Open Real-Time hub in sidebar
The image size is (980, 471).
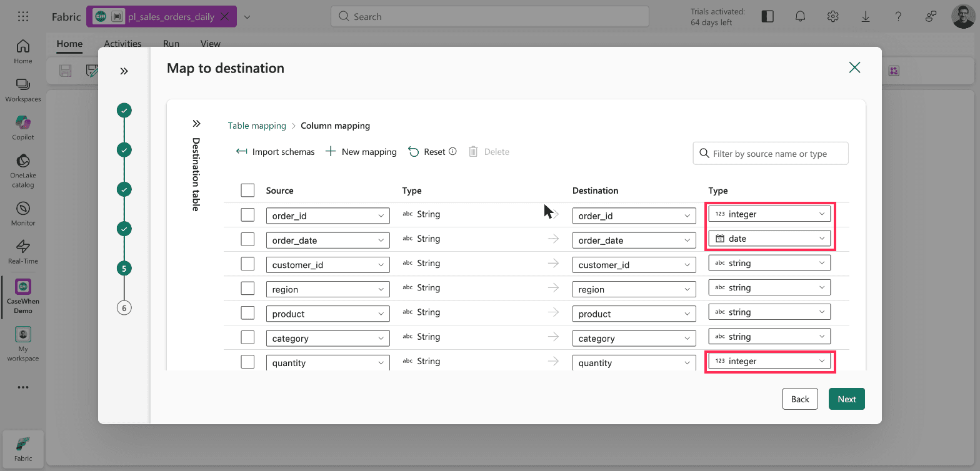pyautogui.click(x=23, y=252)
